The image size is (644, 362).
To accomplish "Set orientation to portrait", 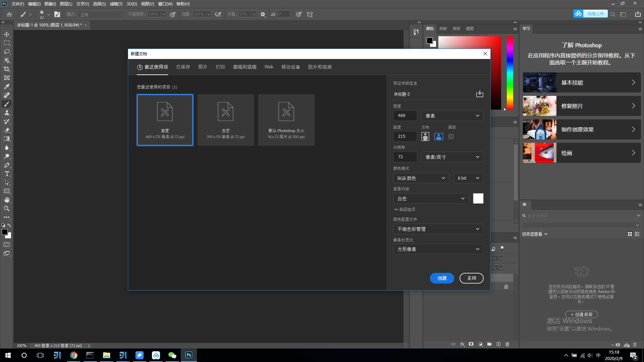I will tap(425, 136).
